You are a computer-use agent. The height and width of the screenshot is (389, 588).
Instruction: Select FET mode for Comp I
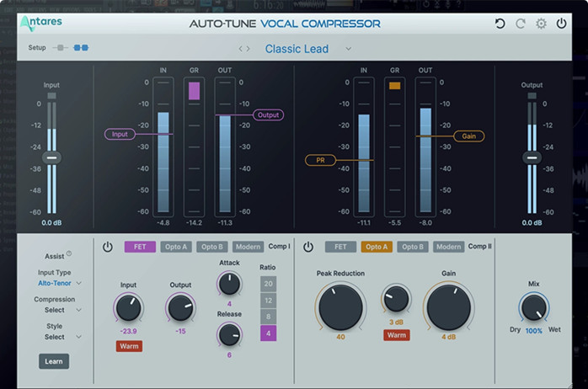pyautogui.click(x=140, y=247)
